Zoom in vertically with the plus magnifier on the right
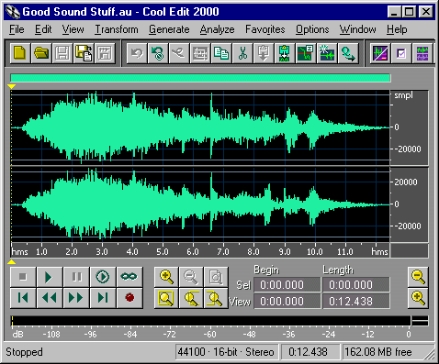Screen dimensions: 439x364 point(418,298)
